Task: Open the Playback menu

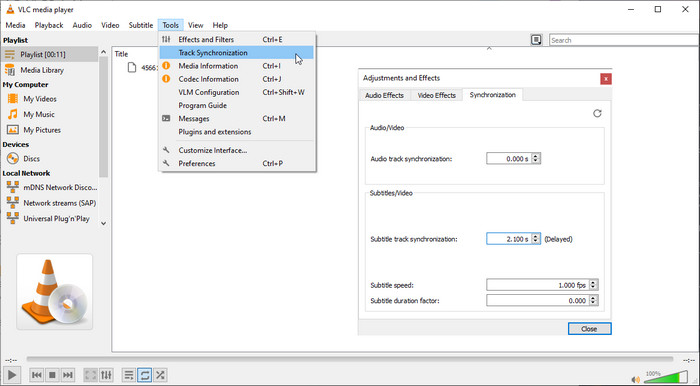Action: point(49,25)
